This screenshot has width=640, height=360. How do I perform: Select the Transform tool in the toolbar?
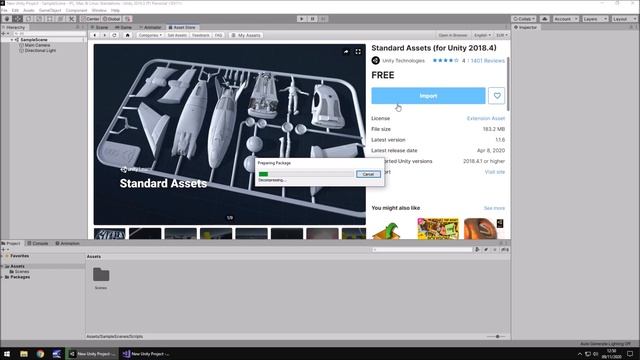pos(60,19)
